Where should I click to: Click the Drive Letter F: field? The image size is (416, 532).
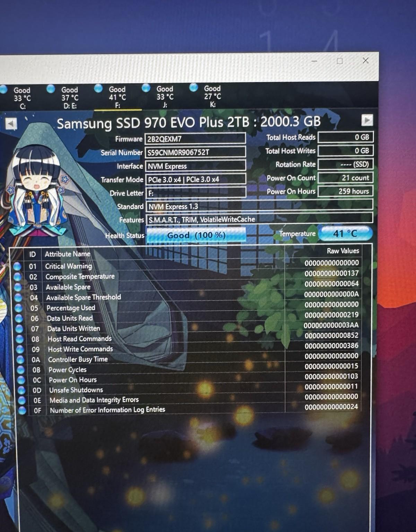click(196, 193)
